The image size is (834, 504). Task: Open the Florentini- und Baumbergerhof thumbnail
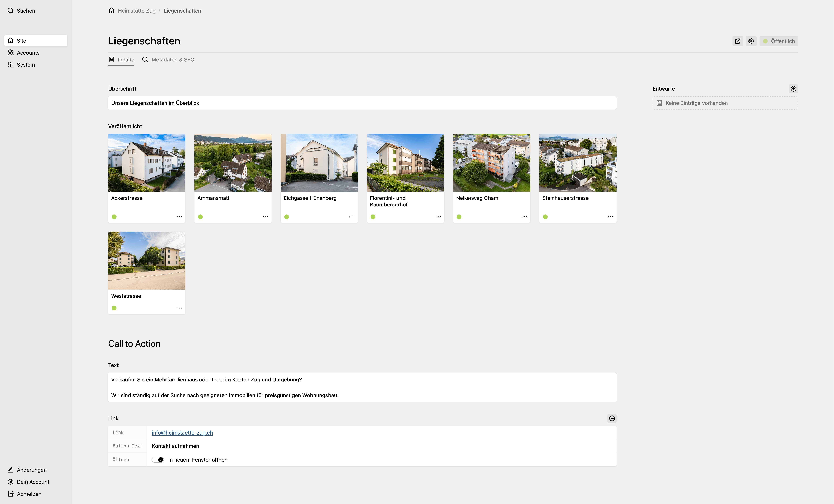(x=406, y=163)
